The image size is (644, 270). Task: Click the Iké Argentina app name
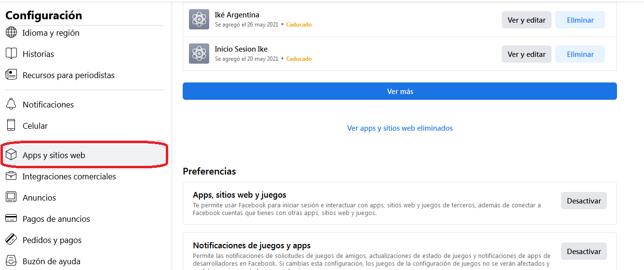point(237,15)
